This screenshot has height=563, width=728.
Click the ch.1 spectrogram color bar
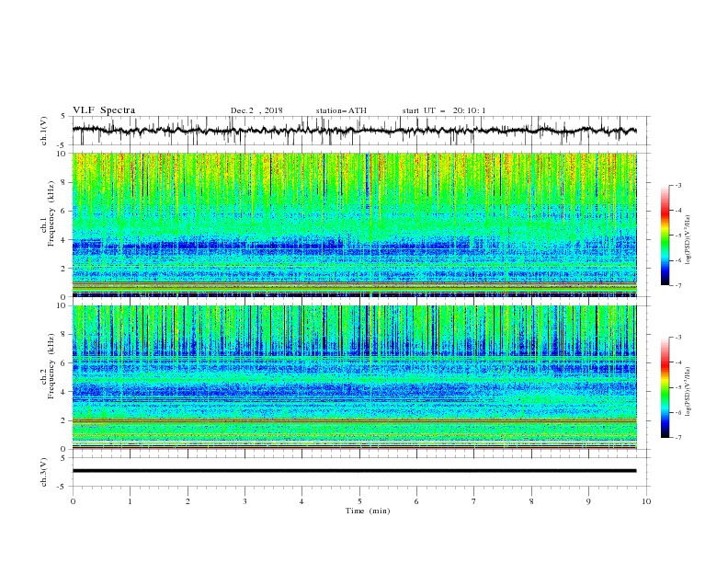pyautogui.click(x=665, y=236)
